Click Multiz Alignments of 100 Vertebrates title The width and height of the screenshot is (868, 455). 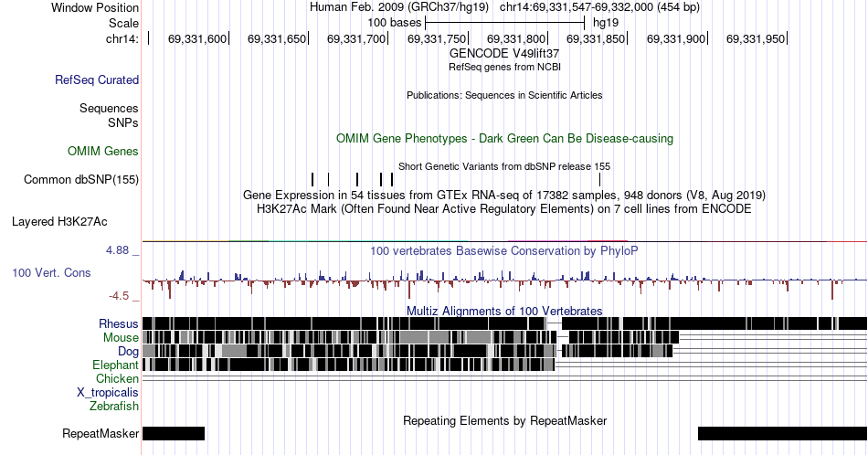tap(504, 311)
